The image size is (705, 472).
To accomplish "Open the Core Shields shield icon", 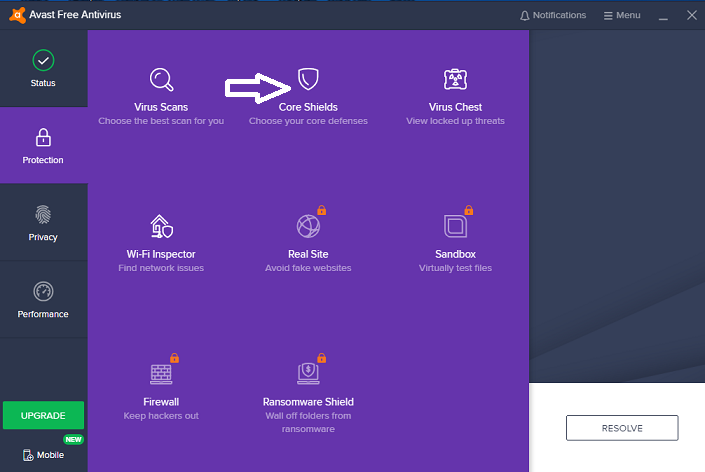I will tap(308, 79).
